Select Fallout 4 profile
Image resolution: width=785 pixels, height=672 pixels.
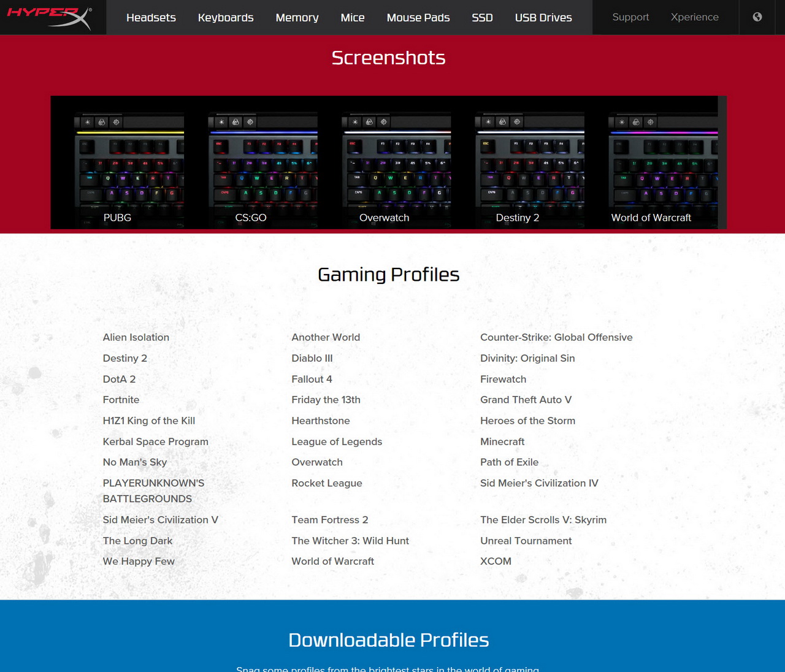pyautogui.click(x=312, y=379)
